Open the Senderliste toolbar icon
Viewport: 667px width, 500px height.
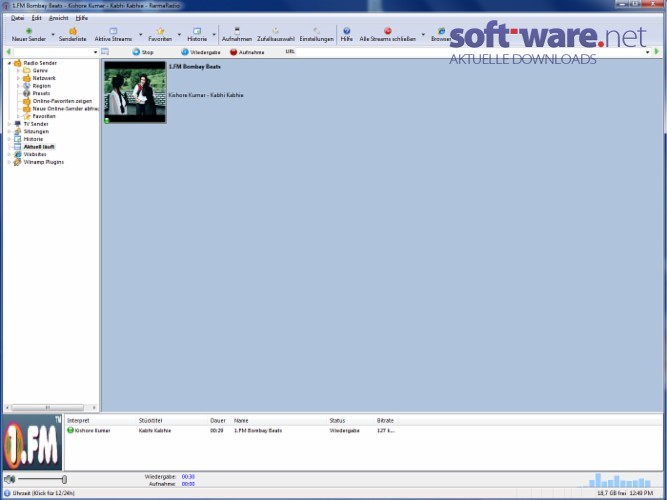click(x=72, y=34)
